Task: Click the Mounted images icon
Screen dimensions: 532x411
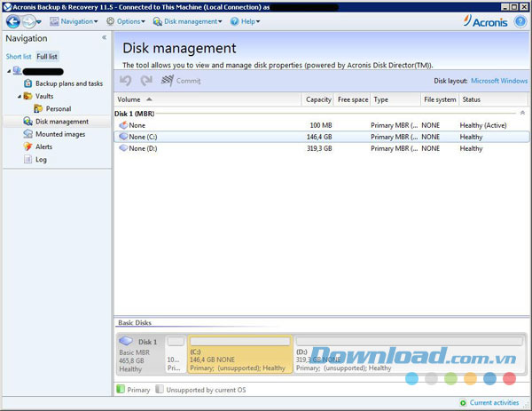Action: (x=28, y=134)
